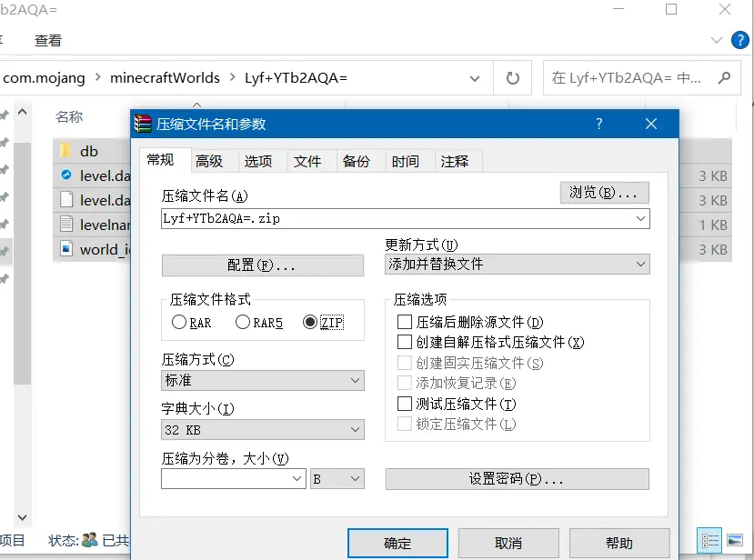
Task: Click the greyed-out add recovery record checkbox
Action: (405, 383)
